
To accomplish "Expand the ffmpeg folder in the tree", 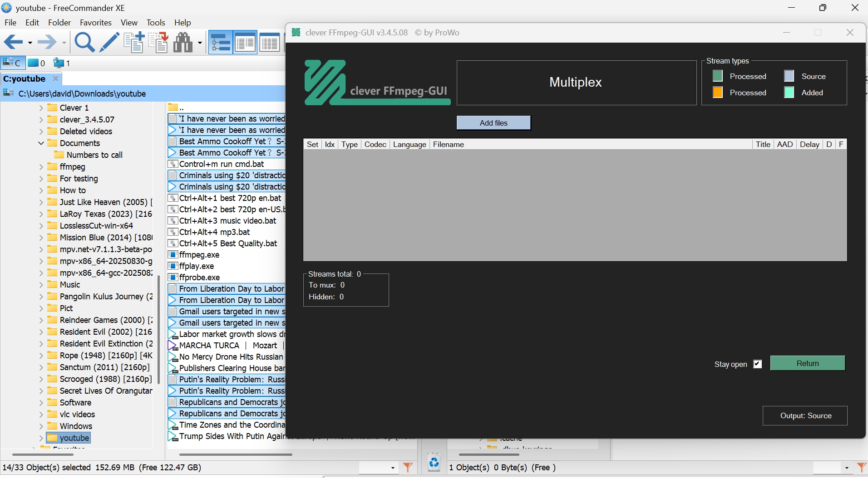I will (x=41, y=166).
